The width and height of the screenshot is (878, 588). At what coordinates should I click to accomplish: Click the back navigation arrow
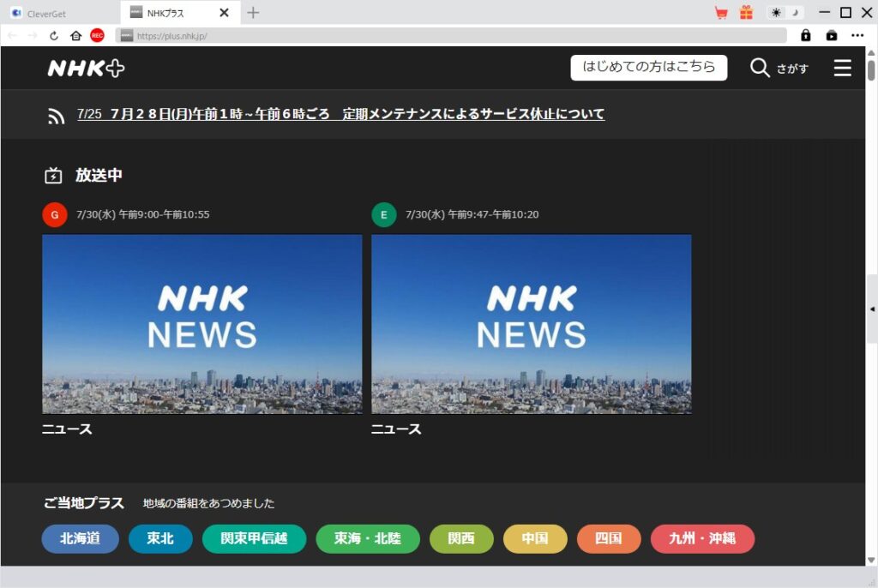[12, 36]
